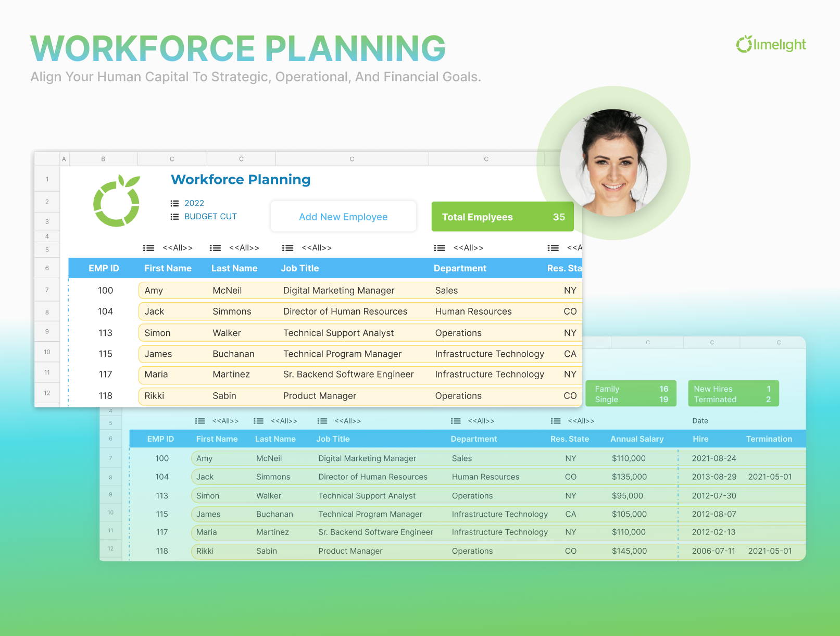Open the Res. State <<All>> filter in the rear spreadsheet
Image resolution: width=840 pixels, height=636 pixels.
coord(581,421)
